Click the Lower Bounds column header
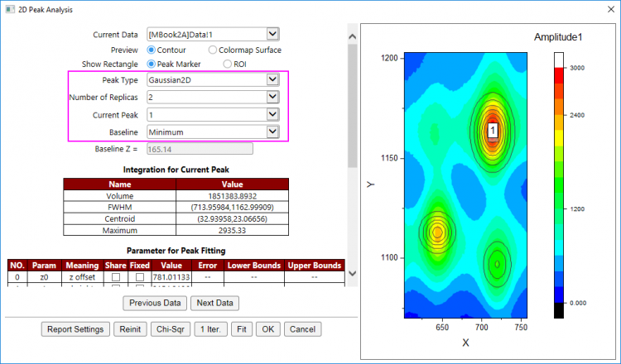 pos(254,265)
